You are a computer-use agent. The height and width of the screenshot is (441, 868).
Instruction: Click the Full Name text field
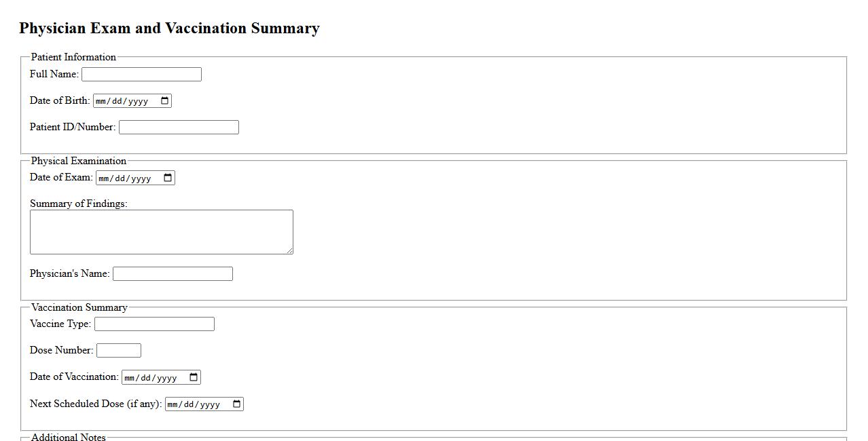[141, 75]
